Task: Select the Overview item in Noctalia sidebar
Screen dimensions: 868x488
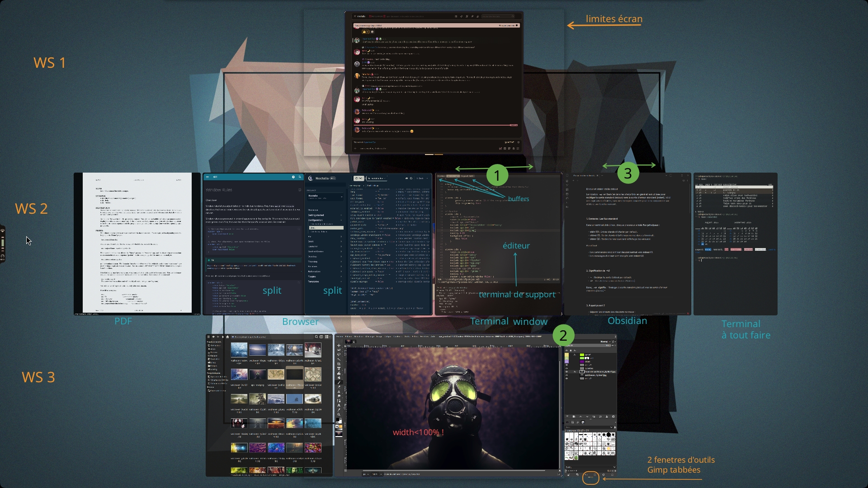Action: coord(313,210)
